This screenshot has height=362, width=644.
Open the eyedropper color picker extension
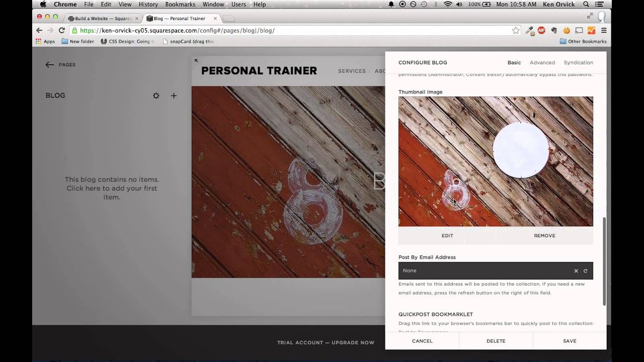click(529, 30)
